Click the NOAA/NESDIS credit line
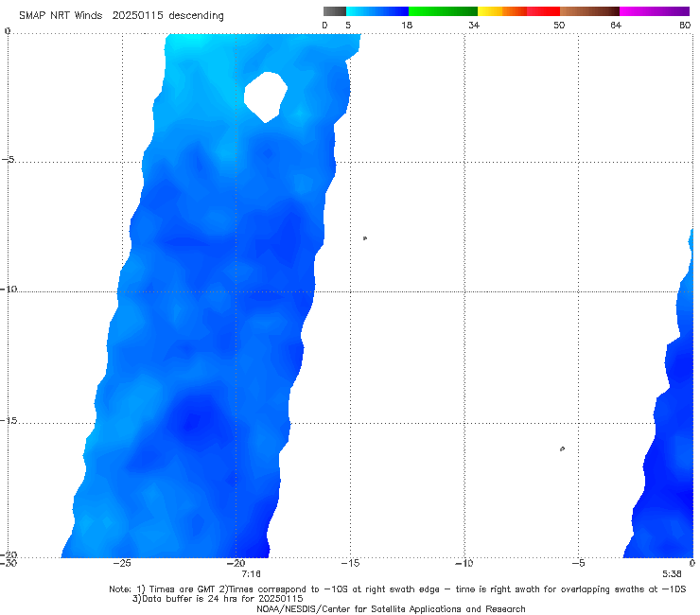700x615 pixels. pyautogui.click(x=391, y=609)
